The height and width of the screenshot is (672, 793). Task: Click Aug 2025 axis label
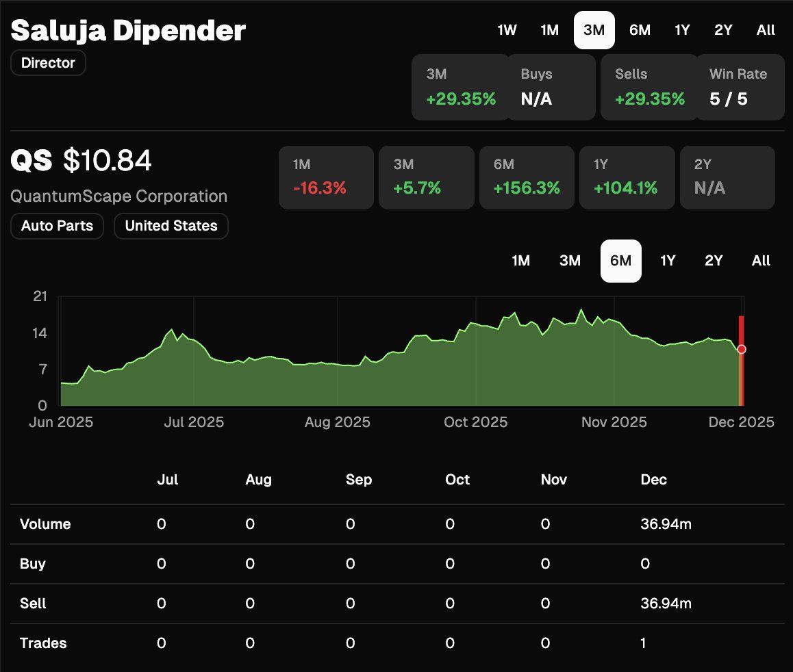pyautogui.click(x=338, y=422)
